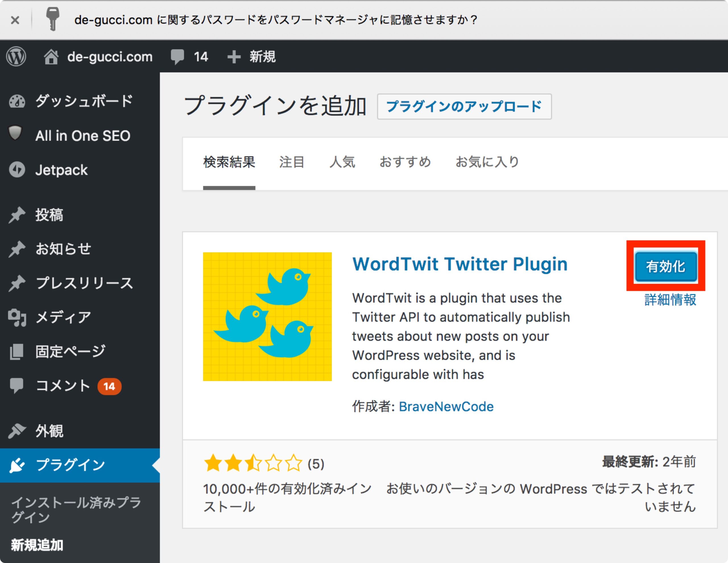The width and height of the screenshot is (728, 563).
Task: Open プラグイン menu item
Action: [70, 465]
